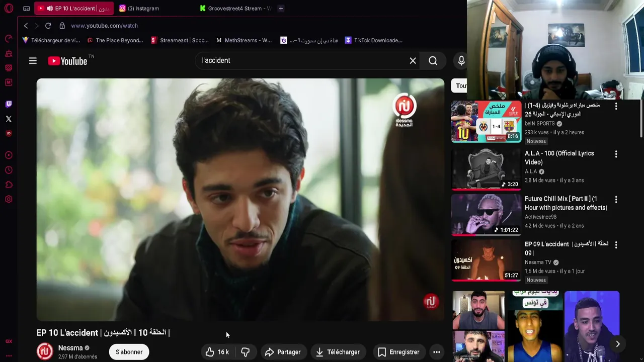
Task: Go forward with browser forward arrow
Action: tap(37, 26)
